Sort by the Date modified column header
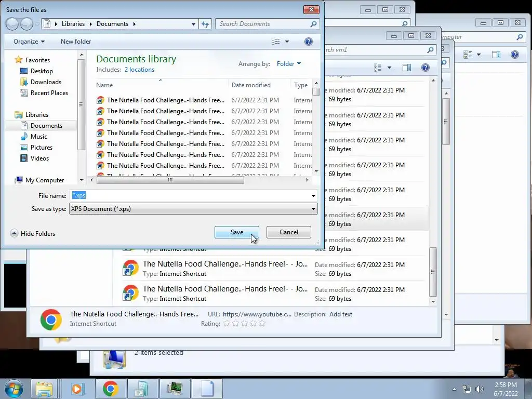 click(251, 85)
